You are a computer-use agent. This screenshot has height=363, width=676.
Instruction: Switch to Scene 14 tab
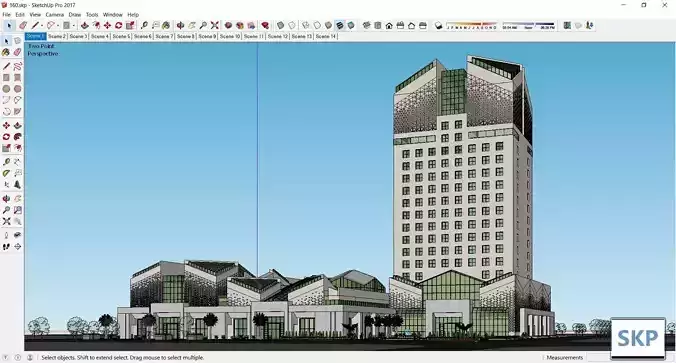pos(325,36)
